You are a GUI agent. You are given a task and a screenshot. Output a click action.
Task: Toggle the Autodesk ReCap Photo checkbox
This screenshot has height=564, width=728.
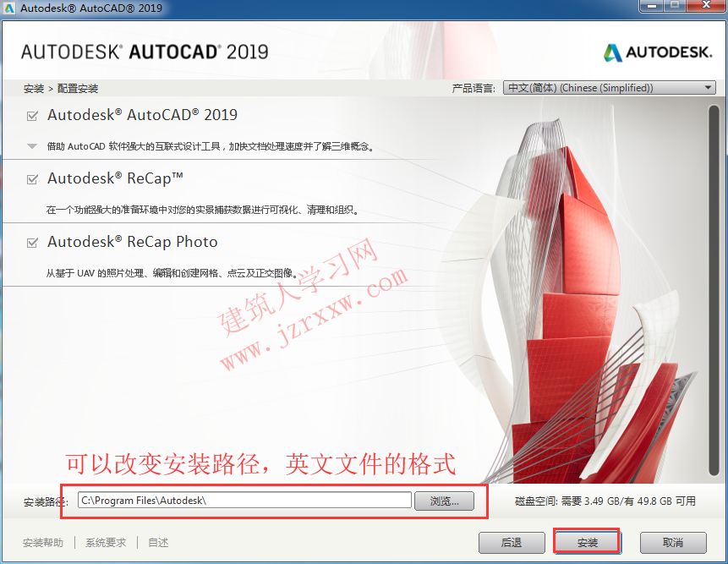[x=32, y=243]
